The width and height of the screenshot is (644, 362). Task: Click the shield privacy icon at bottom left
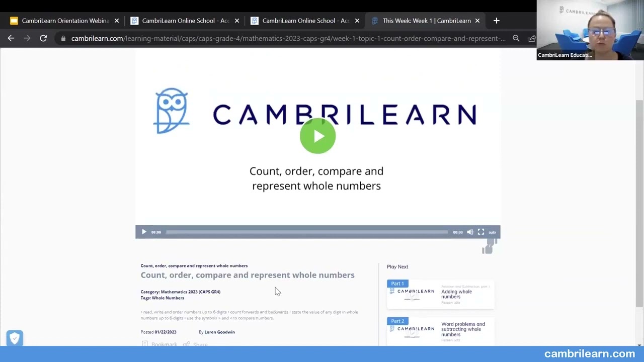15,338
